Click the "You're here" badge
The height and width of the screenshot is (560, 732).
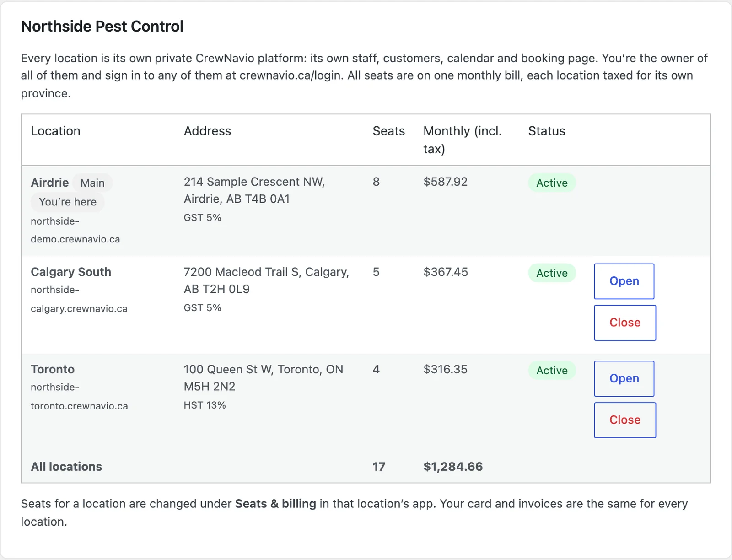pos(68,202)
